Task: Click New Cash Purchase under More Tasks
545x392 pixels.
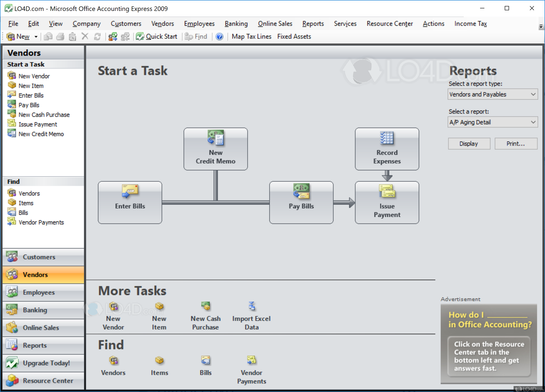Action: [x=205, y=307]
